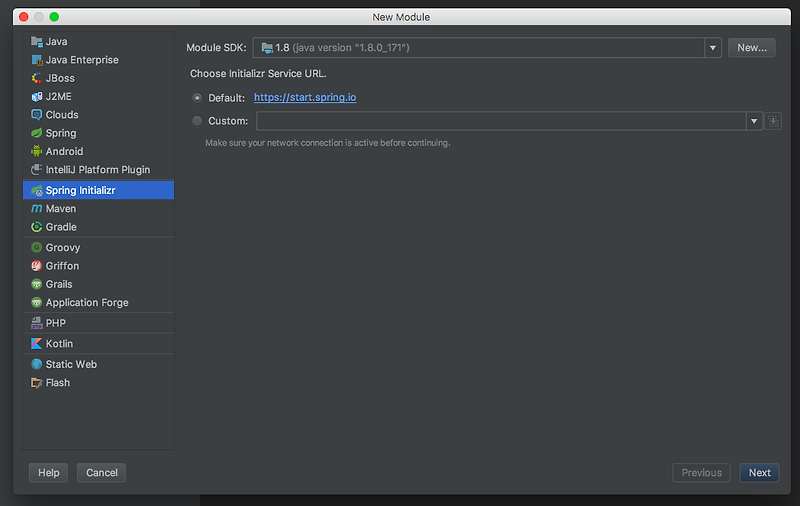Screen dimensions: 800x506
Task: Select Groovy module type
Action: (98, 247)
